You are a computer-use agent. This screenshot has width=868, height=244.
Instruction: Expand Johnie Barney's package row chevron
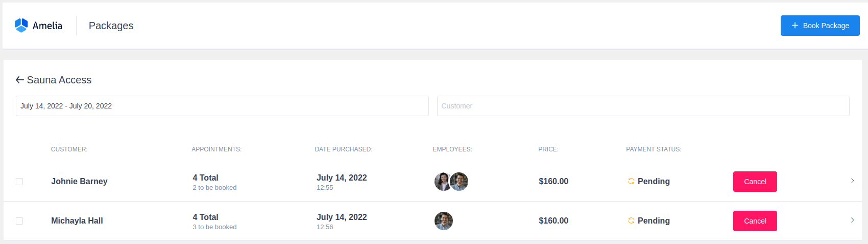pyautogui.click(x=852, y=181)
